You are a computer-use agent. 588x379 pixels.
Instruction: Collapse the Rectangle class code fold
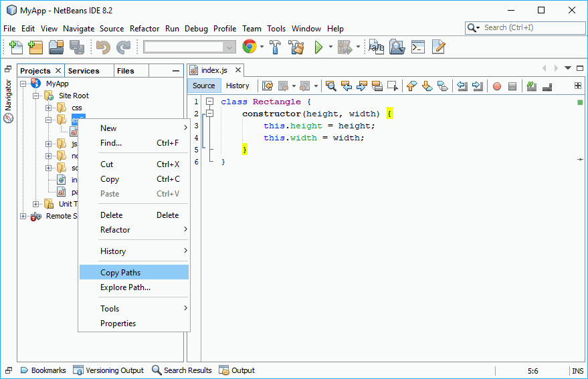pos(209,102)
